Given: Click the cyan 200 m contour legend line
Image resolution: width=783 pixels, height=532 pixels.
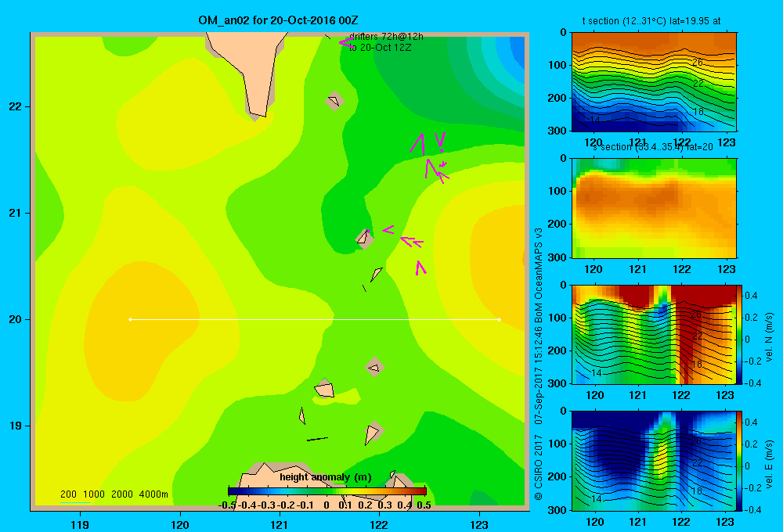Looking at the screenshot, I should pyautogui.click(x=75, y=502).
